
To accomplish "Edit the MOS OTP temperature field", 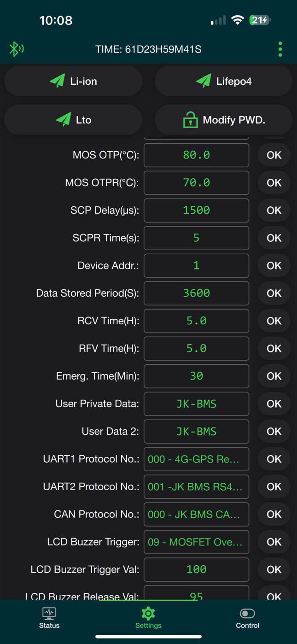I will pos(196,155).
